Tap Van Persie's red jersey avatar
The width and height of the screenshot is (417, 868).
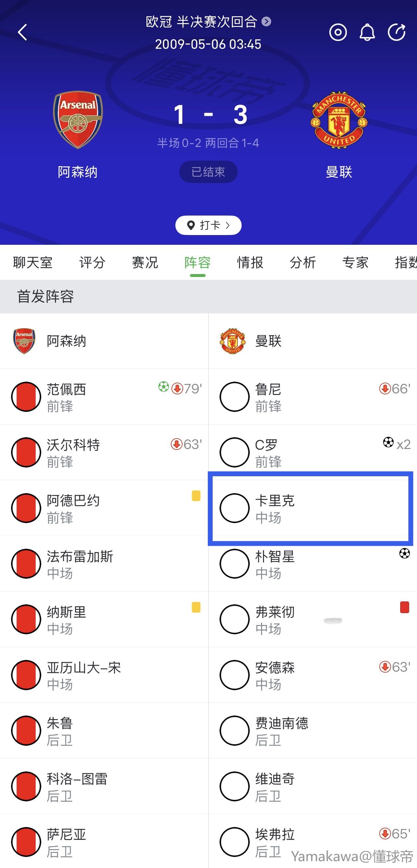(26, 397)
